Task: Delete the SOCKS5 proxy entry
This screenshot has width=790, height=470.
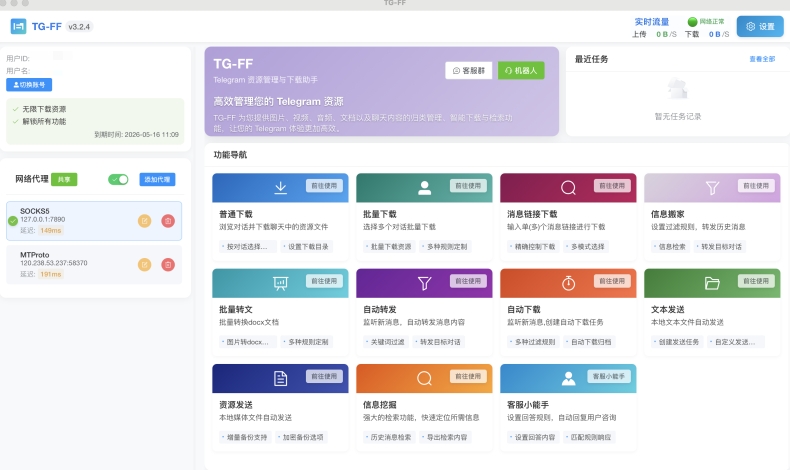Action: tap(168, 221)
